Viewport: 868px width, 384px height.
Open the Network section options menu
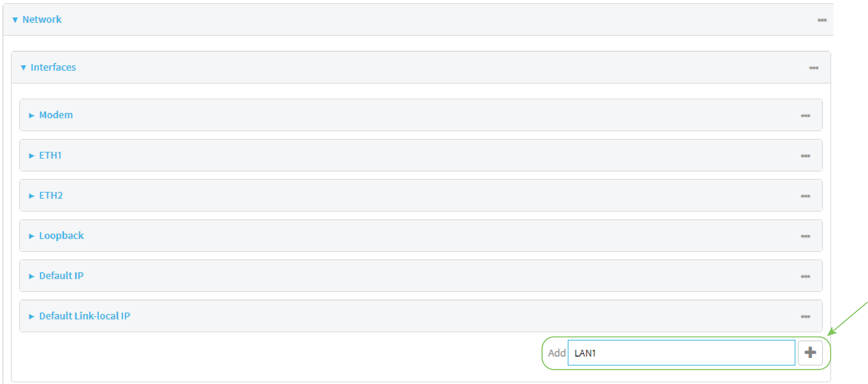[822, 20]
